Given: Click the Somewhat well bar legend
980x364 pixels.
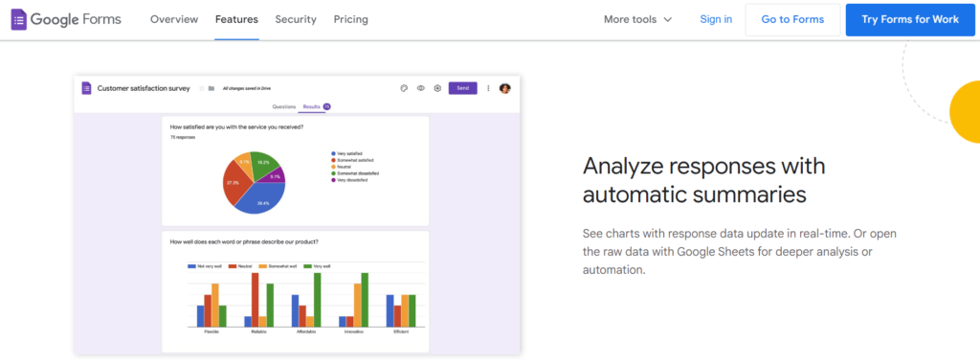Looking at the screenshot, I should (x=278, y=266).
